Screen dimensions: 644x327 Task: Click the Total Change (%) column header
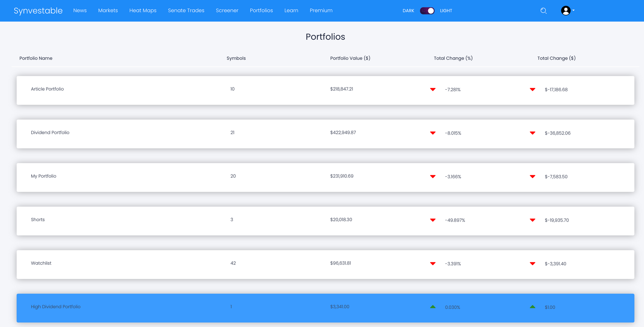pyautogui.click(x=453, y=58)
